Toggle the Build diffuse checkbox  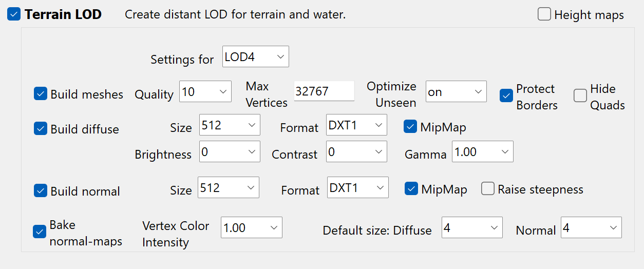pos(41,128)
